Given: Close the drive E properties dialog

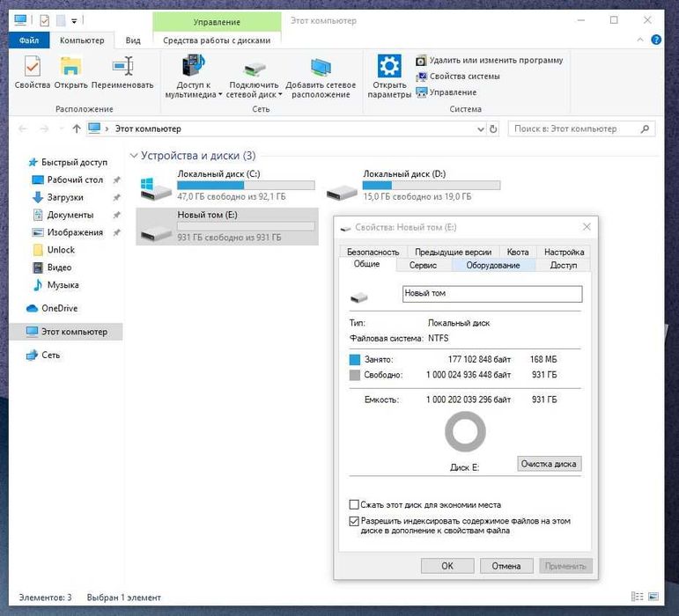Looking at the screenshot, I should click(587, 227).
